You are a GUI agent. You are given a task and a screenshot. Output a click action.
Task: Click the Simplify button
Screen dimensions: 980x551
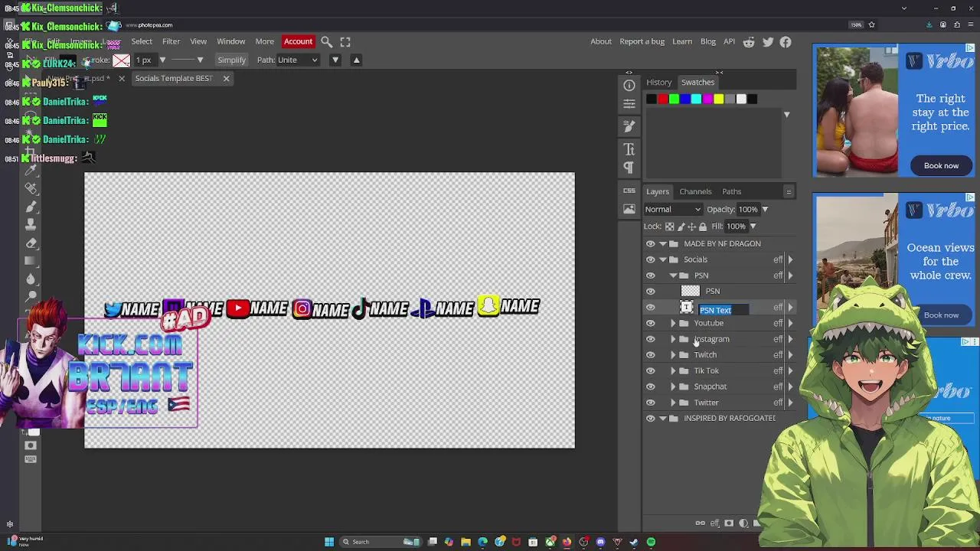pos(231,60)
